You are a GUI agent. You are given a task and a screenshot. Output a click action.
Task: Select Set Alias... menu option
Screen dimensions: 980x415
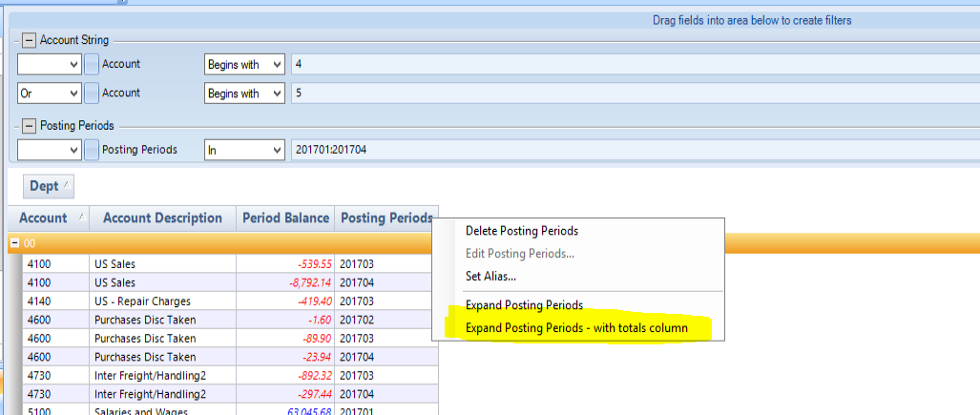pos(490,277)
